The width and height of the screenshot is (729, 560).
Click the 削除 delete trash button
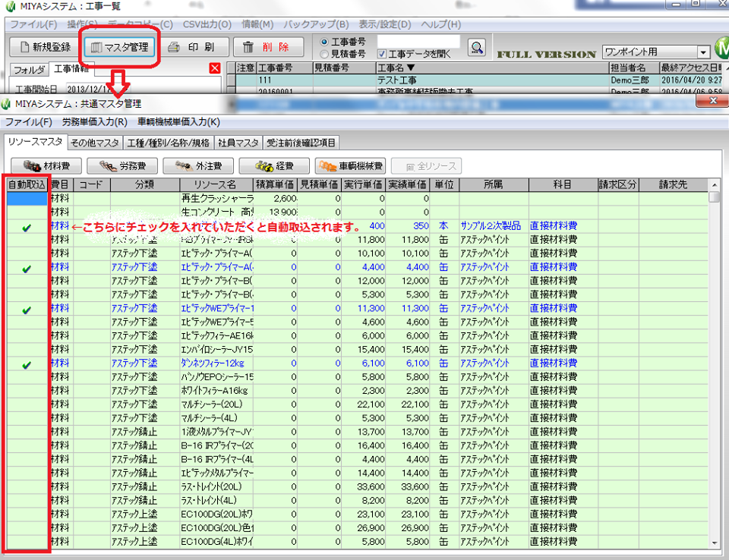[x=268, y=47]
